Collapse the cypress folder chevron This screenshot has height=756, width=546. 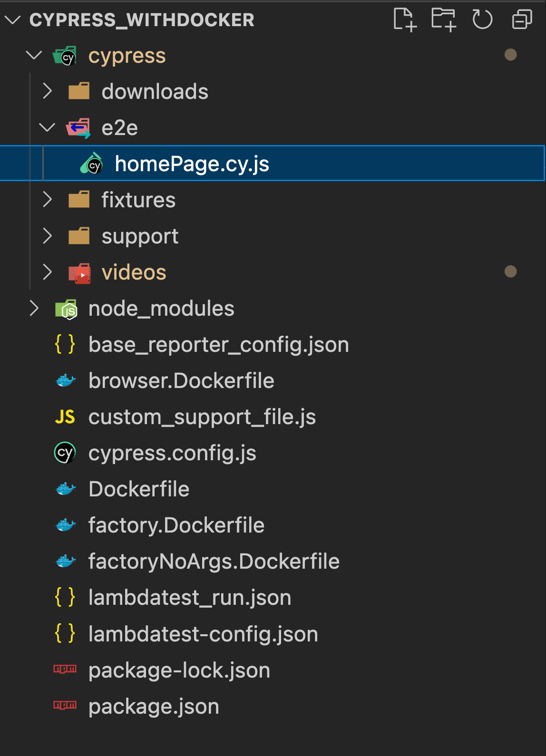34,56
